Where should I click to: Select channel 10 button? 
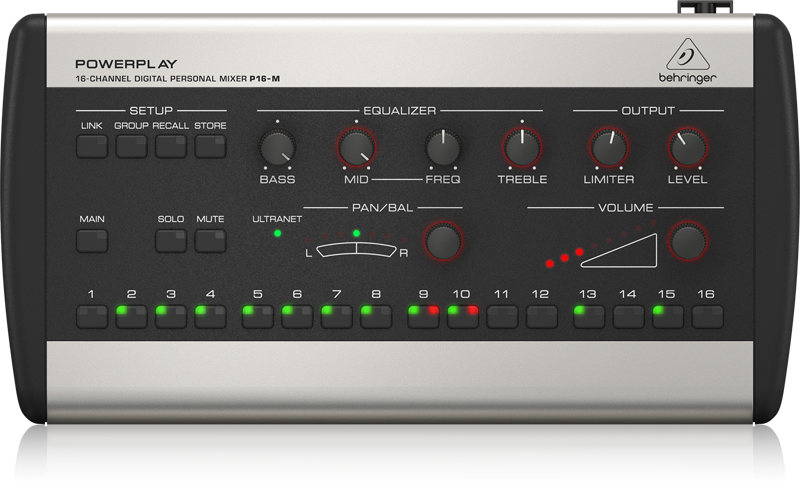click(x=463, y=317)
